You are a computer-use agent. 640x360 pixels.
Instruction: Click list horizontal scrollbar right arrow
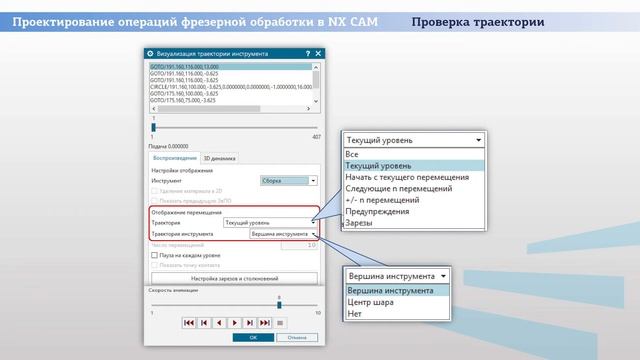(x=308, y=109)
